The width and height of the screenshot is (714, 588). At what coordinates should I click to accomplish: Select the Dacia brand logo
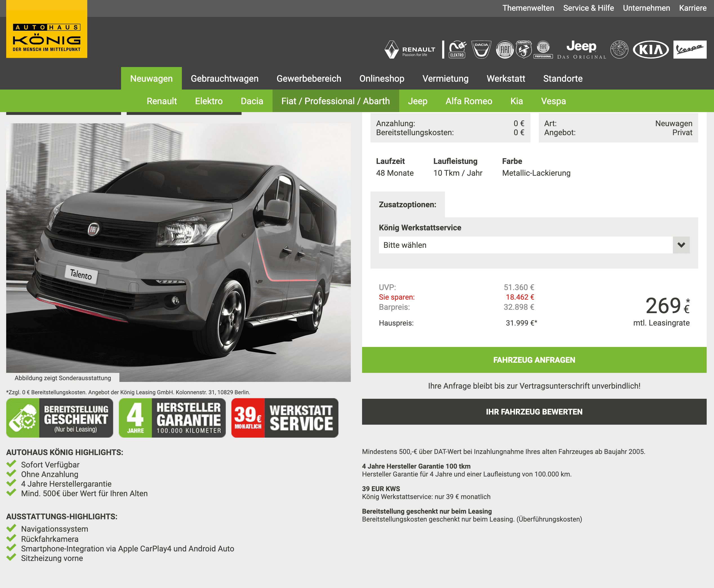click(x=481, y=50)
